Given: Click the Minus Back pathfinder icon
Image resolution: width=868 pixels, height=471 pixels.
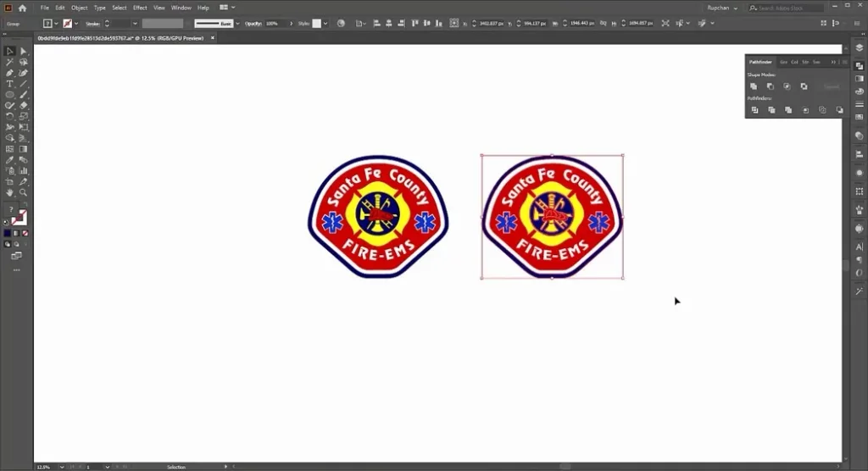Looking at the screenshot, I should [x=840, y=110].
